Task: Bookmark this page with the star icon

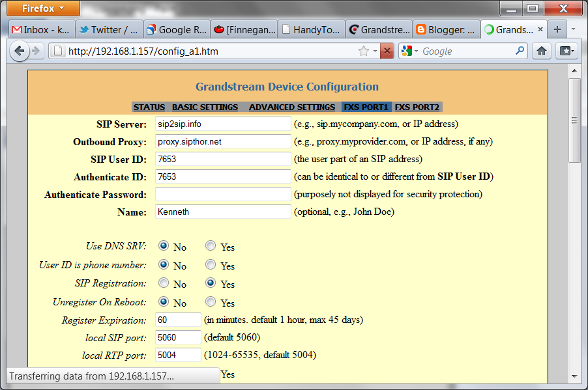Action: pyautogui.click(x=363, y=51)
